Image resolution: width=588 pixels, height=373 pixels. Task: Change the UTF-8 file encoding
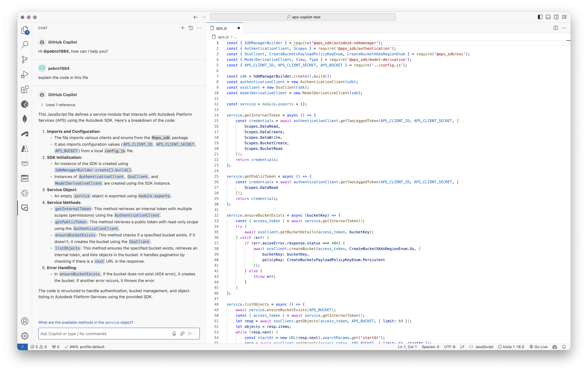click(449, 347)
